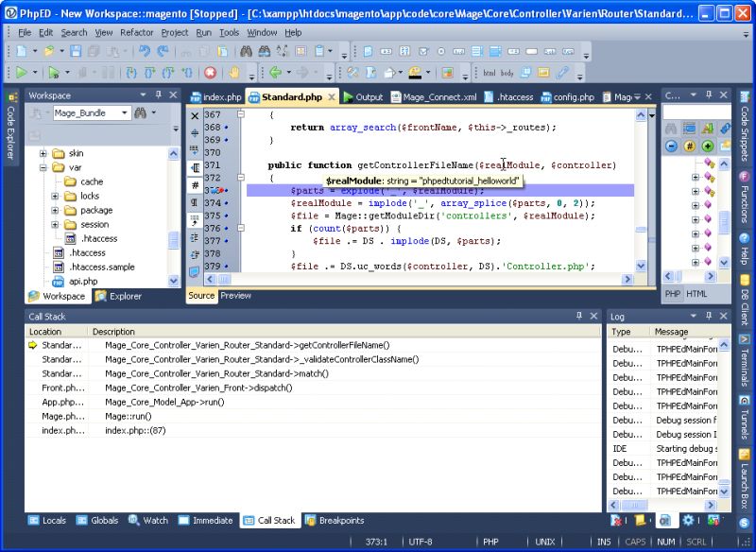Viewport: 756px width, 552px height.
Task: Unpin the Workspace panel
Action: (x=159, y=95)
